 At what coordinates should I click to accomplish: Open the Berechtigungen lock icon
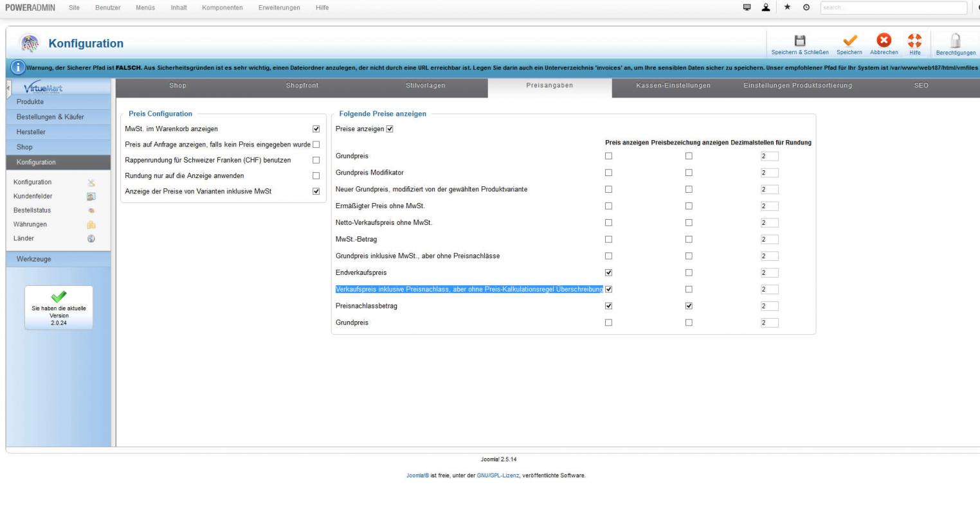[x=956, y=40]
